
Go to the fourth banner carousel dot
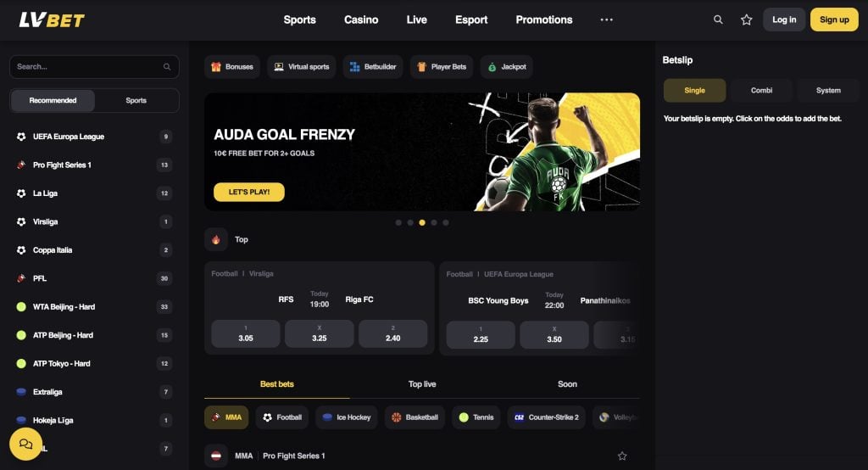(434, 222)
